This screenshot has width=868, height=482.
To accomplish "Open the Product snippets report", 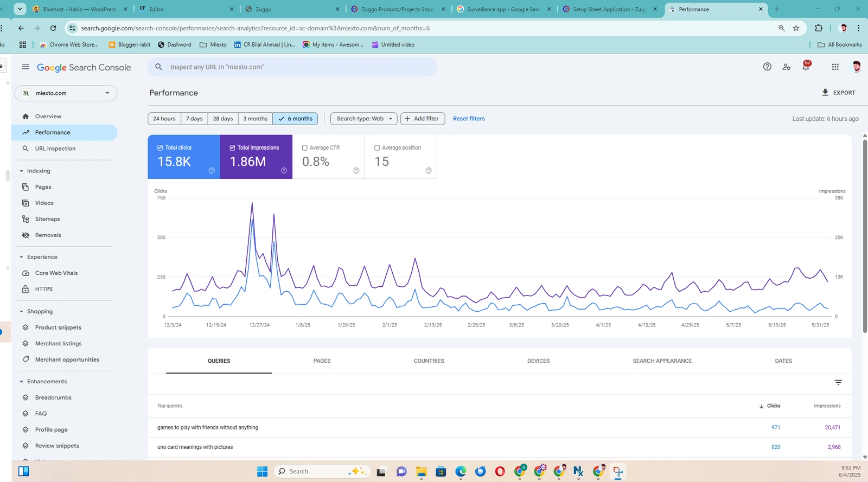I will coord(65,327).
